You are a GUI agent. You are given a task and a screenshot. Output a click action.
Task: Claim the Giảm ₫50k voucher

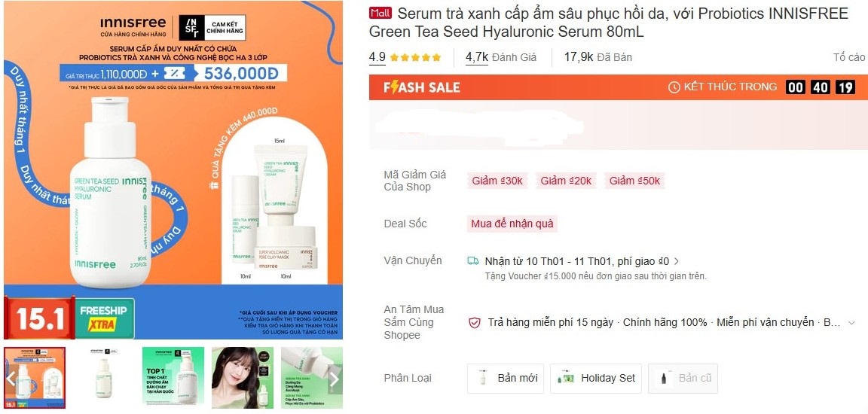634,181
